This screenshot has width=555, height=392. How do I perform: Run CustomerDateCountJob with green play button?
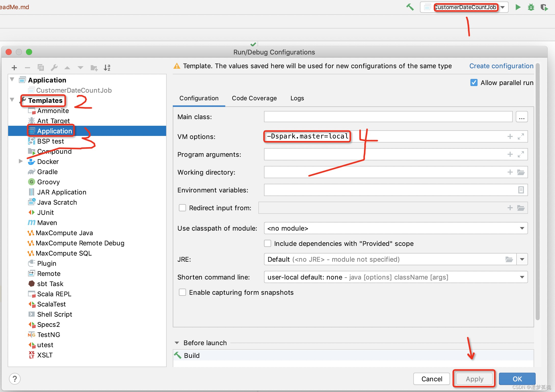[x=518, y=7]
